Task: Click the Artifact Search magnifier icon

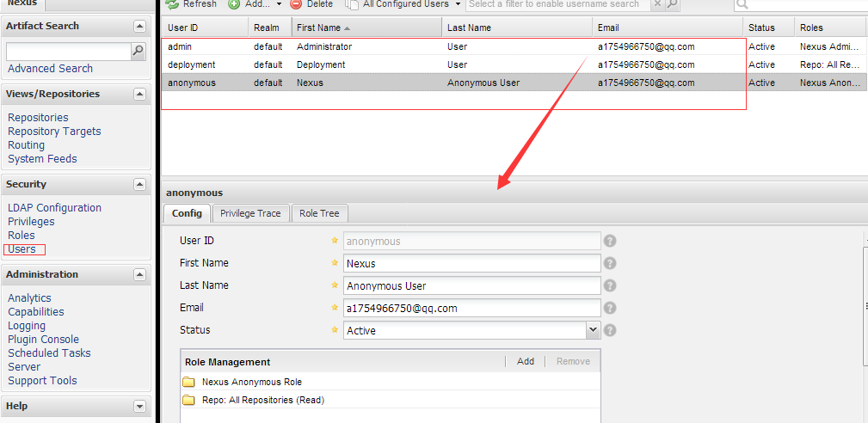Action: (138, 52)
